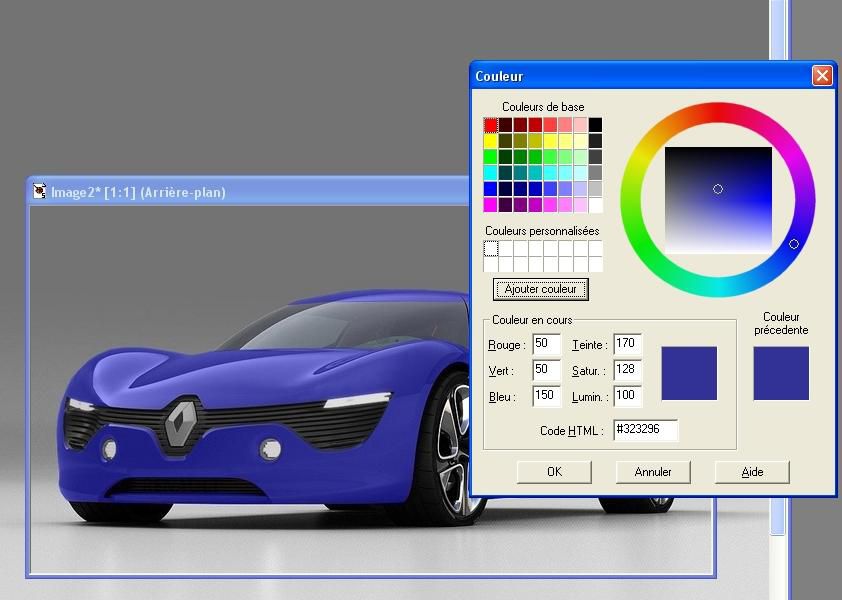
Task: Click the Couleur précédente swatch
Action: pyautogui.click(x=781, y=373)
